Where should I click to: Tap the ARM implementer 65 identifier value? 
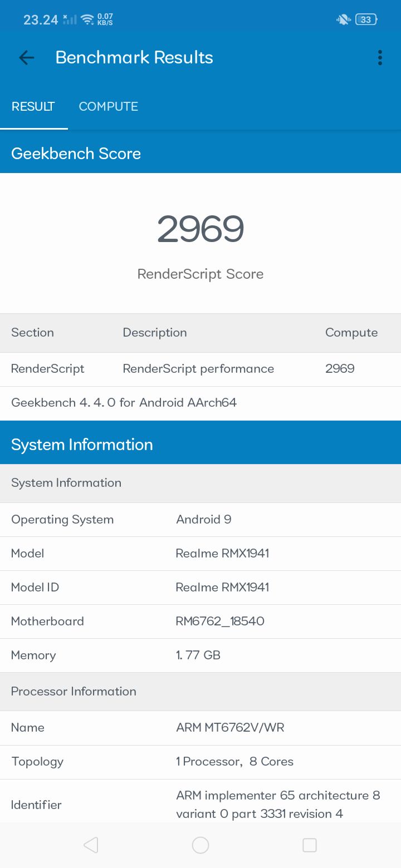point(278,805)
